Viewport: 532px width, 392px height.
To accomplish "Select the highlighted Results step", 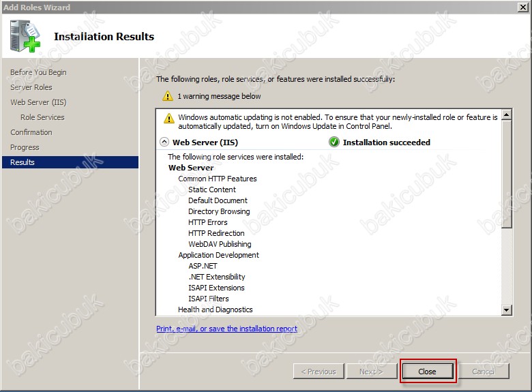I will click(70, 162).
